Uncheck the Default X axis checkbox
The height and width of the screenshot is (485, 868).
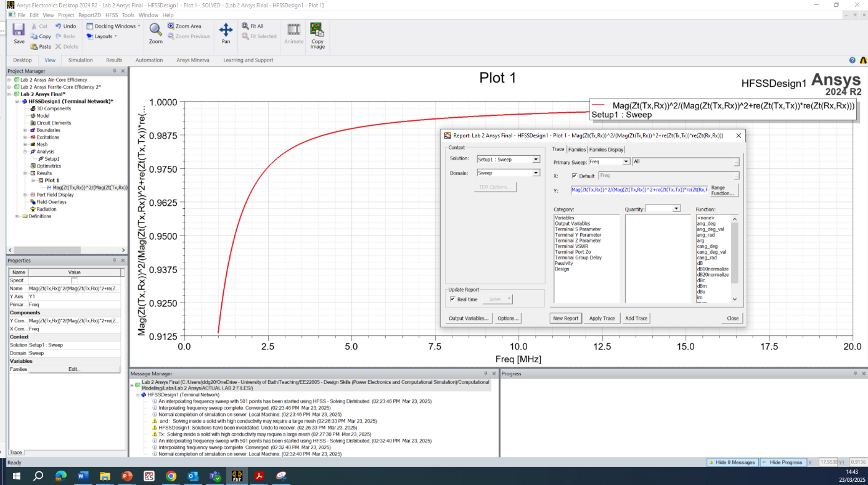pyautogui.click(x=575, y=176)
